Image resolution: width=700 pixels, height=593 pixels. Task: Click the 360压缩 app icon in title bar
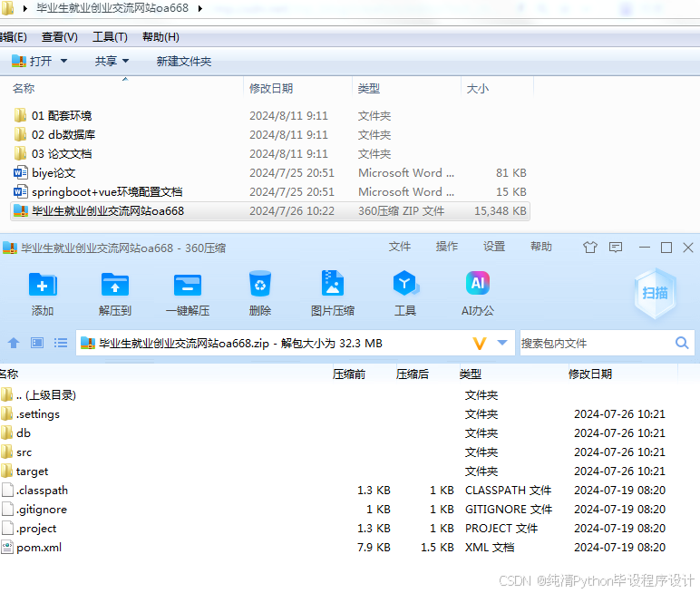pyautogui.click(x=10, y=248)
